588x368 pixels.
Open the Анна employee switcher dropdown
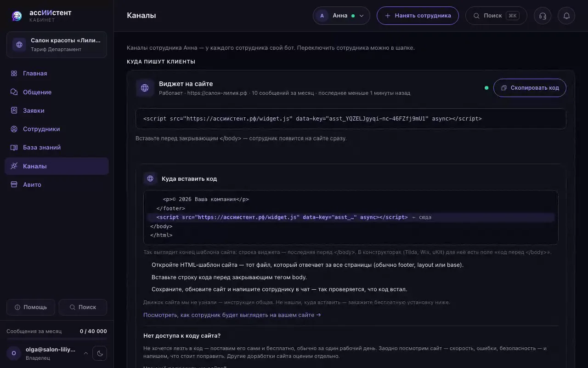click(x=341, y=16)
